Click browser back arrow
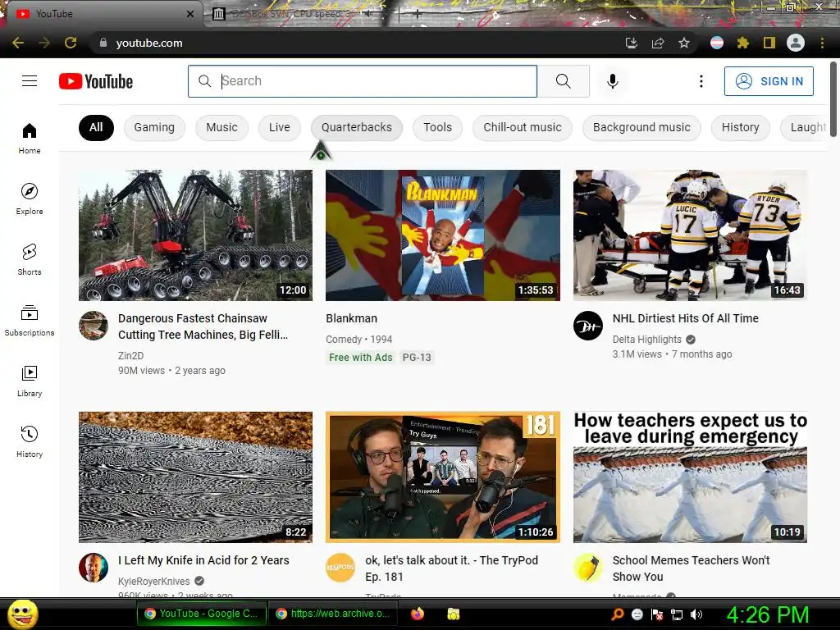Viewport: 840px width, 630px height. (18, 43)
